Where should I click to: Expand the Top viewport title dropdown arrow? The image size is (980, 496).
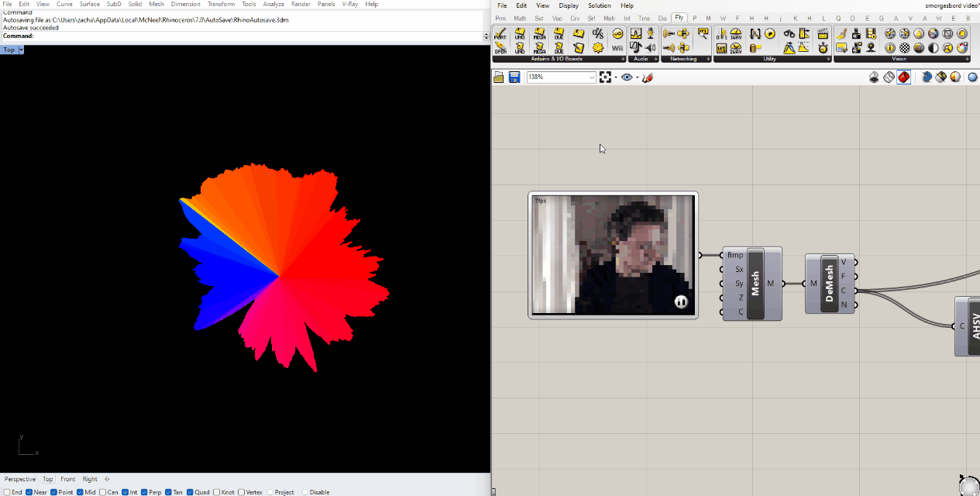coord(21,50)
